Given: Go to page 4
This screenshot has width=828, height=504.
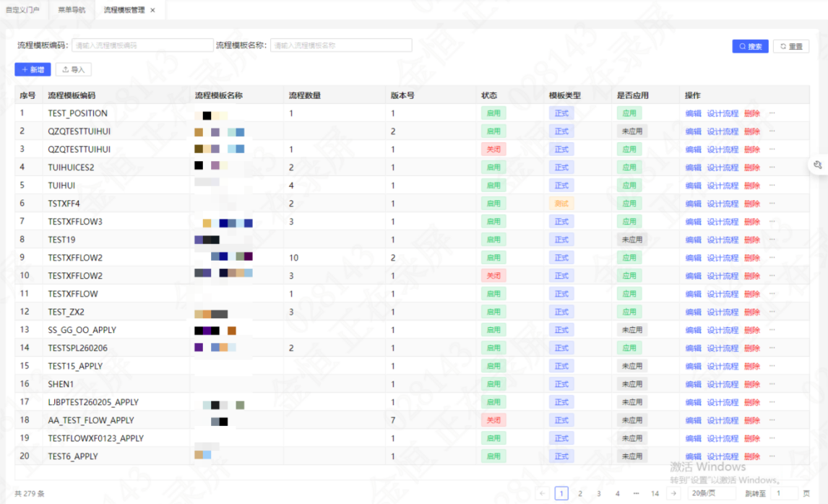Looking at the screenshot, I should (x=617, y=493).
